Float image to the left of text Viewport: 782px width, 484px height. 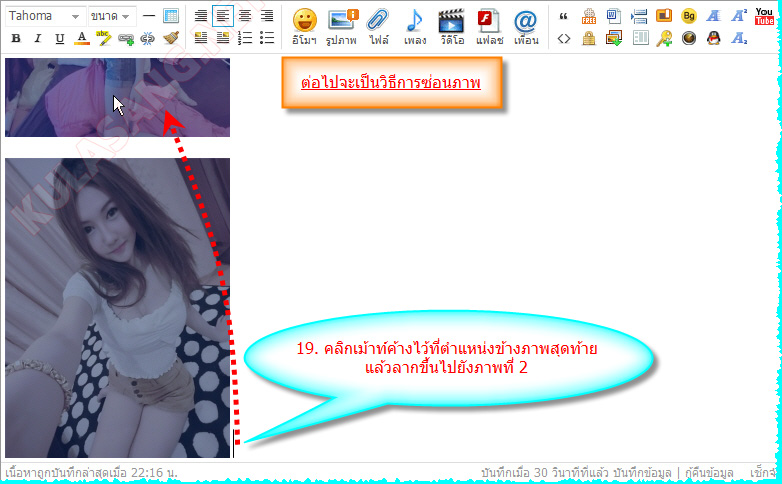click(x=200, y=38)
